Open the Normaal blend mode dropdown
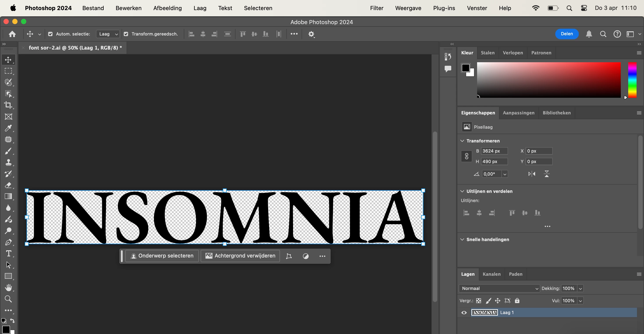 click(499, 288)
